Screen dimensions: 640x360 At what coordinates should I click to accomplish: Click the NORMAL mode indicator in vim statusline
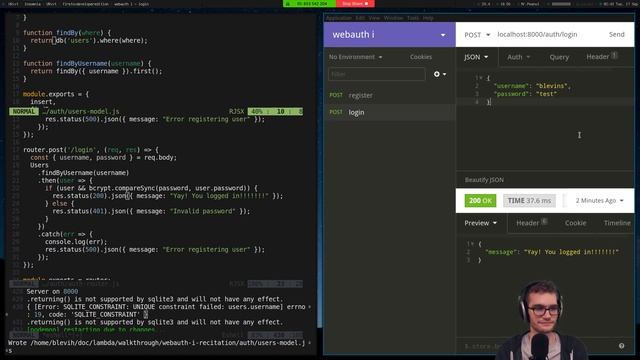coord(24,111)
